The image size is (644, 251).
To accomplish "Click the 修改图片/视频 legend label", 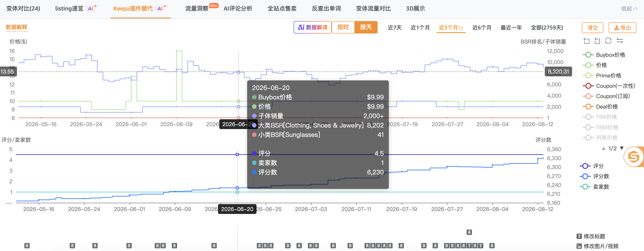I will pyautogui.click(x=601, y=246).
